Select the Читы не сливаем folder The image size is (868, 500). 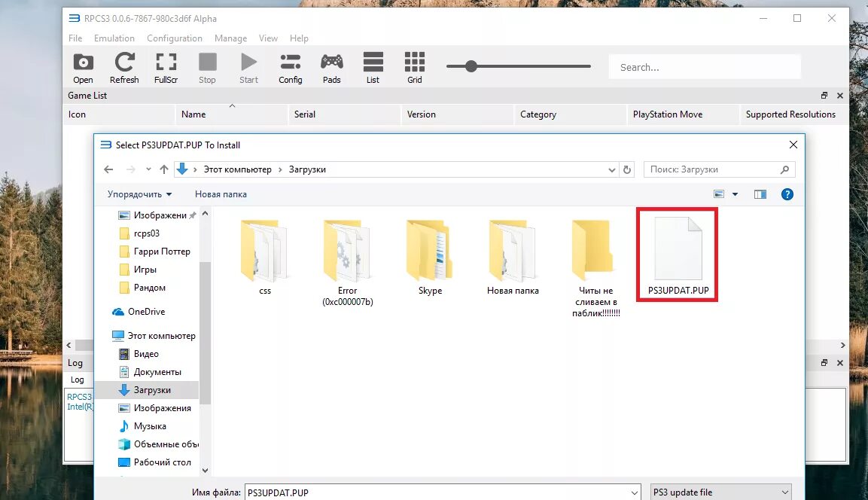[595, 269]
